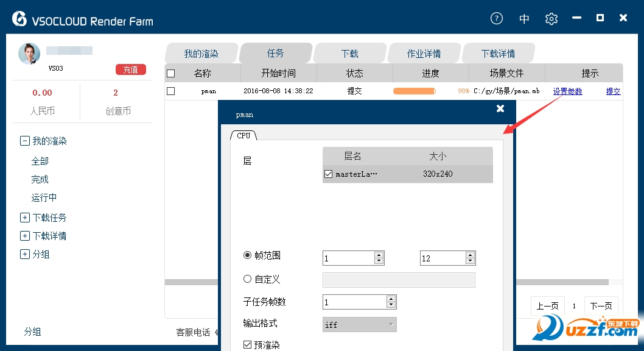Open settings gear icon
This screenshot has width=644, height=351.
551,18
